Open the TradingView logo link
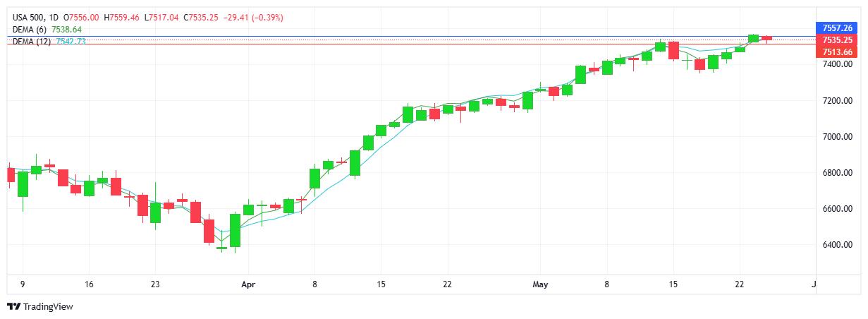The width and height of the screenshot is (868, 319). pyautogui.click(x=40, y=306)
